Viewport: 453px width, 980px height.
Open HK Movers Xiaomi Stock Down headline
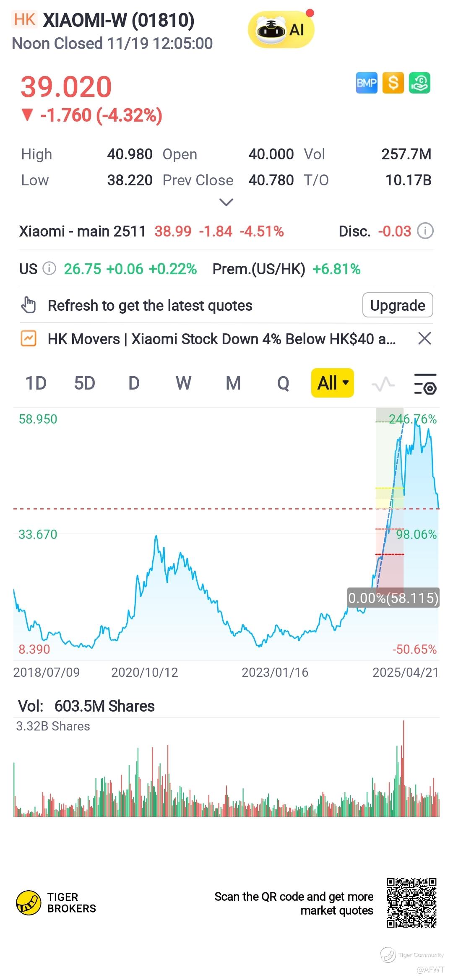(221, 338)
